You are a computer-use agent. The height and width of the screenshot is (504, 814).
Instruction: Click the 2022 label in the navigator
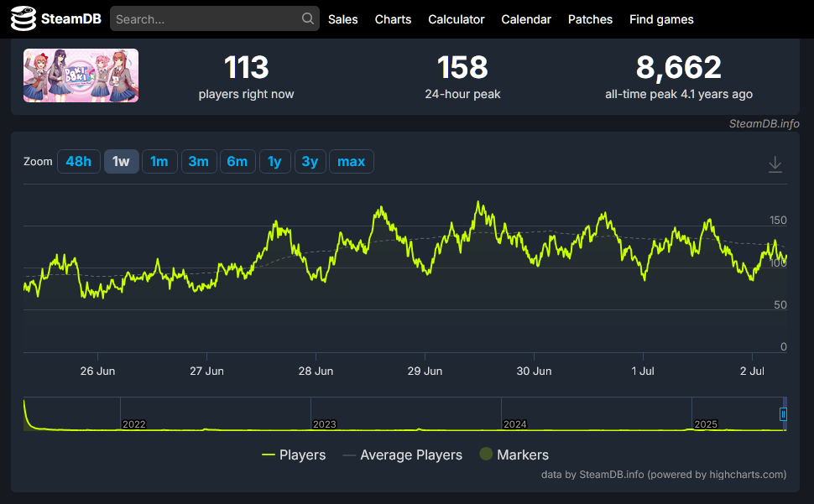coord(134,424)
